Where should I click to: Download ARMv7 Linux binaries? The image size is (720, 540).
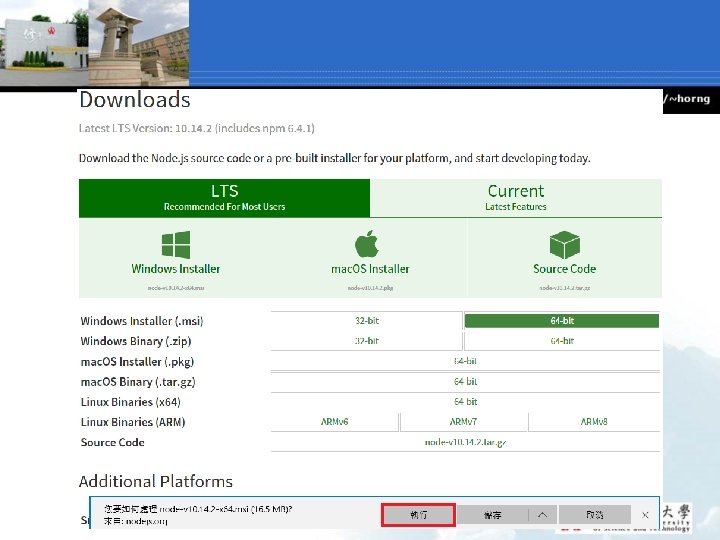pos(463,422)
